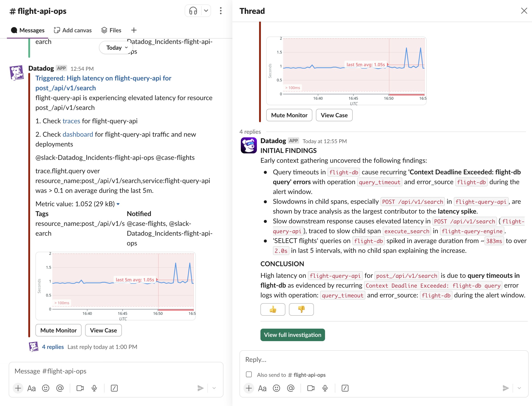The image size is (532, 406).
Task: Open Add canvas tab
Action: [73, 30]
